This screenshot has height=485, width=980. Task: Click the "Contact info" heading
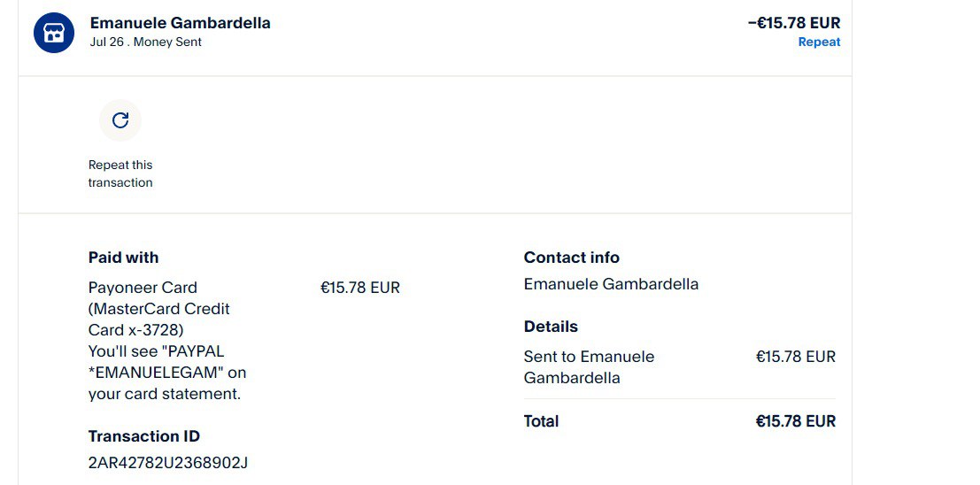(x=571, y=258)
